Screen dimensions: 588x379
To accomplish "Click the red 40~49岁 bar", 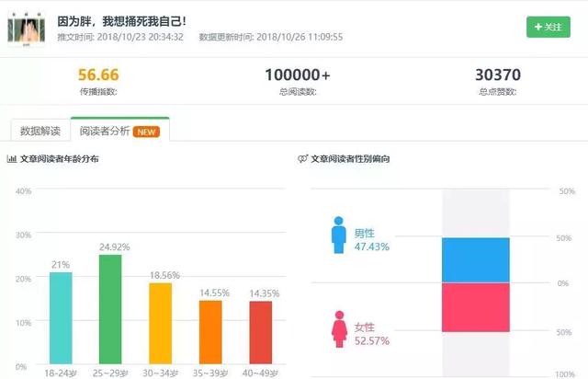I will pyautogui.click(x=260, y=332).
